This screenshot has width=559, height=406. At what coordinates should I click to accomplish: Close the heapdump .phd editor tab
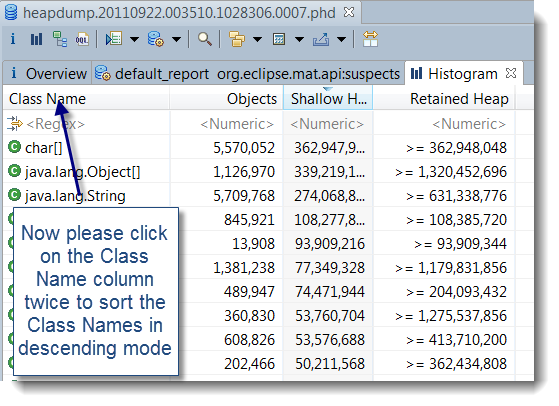click(x=349, y=12)
